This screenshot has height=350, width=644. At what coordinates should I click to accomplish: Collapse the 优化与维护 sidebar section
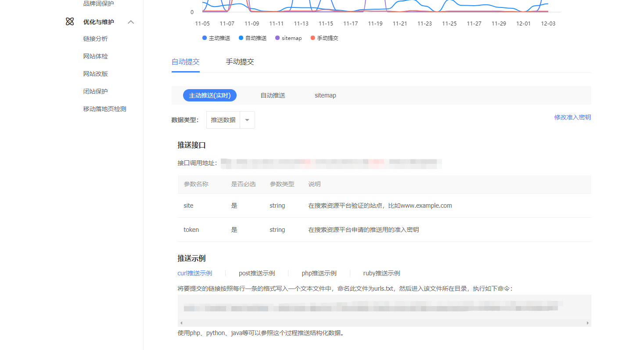click(131, 22)
